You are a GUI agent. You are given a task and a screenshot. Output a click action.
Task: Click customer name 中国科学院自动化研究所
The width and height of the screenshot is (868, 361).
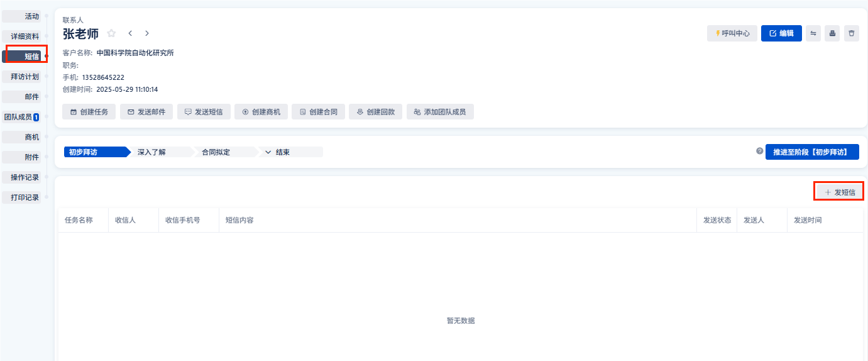[x=135, y=53]
